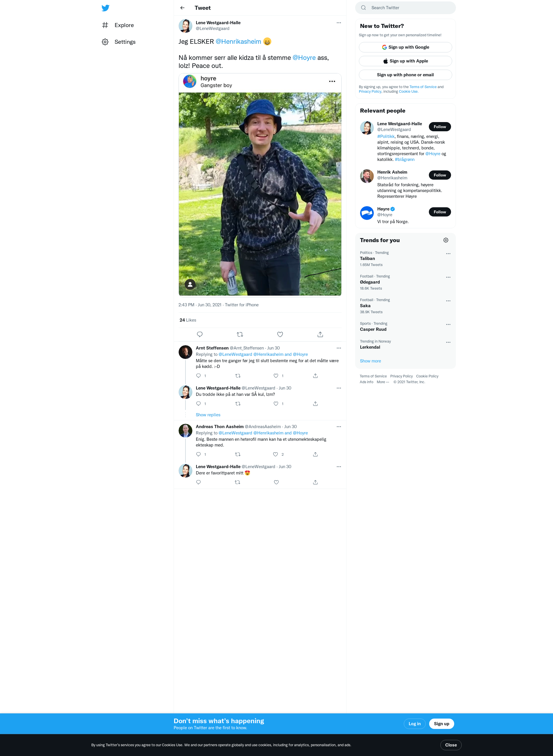The image size is (553, 756).
Task: Click Sign up with Google
Action: coord(405,47)
